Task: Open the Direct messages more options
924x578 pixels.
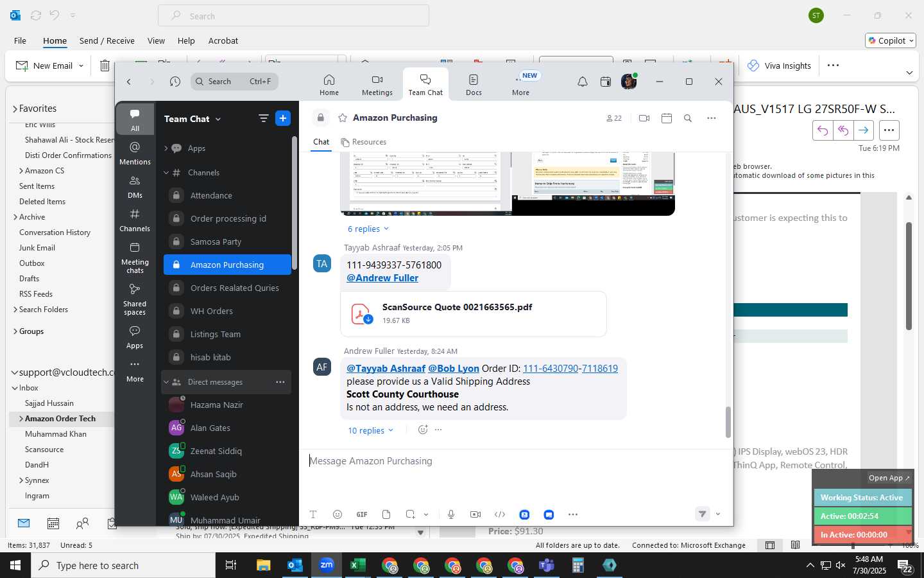Action: pos(280,382)
